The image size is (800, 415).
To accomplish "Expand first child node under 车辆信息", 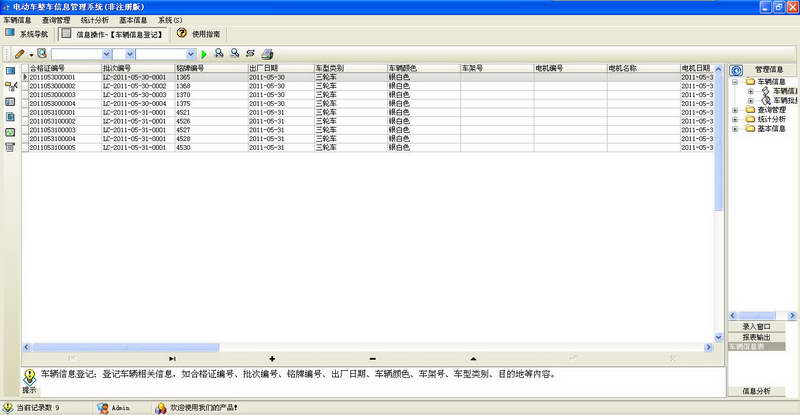I will click(x=751, y=91).
